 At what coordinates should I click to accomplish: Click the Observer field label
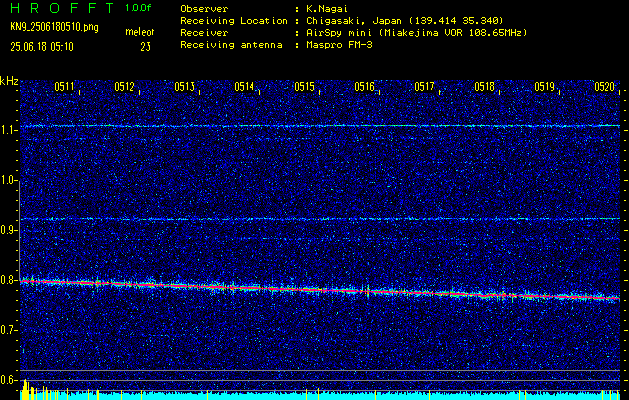204,8
